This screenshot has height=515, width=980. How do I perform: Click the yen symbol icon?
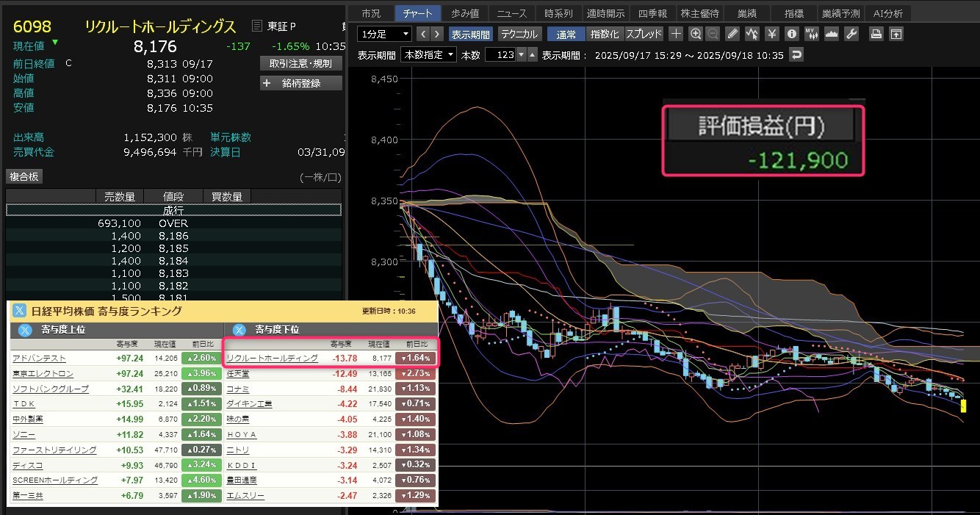(x=771, y=34)
